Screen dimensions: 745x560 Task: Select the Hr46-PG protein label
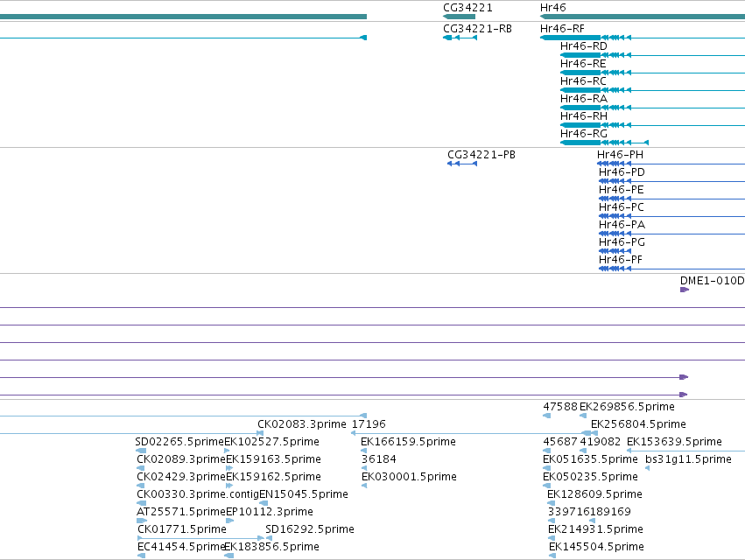622,242
